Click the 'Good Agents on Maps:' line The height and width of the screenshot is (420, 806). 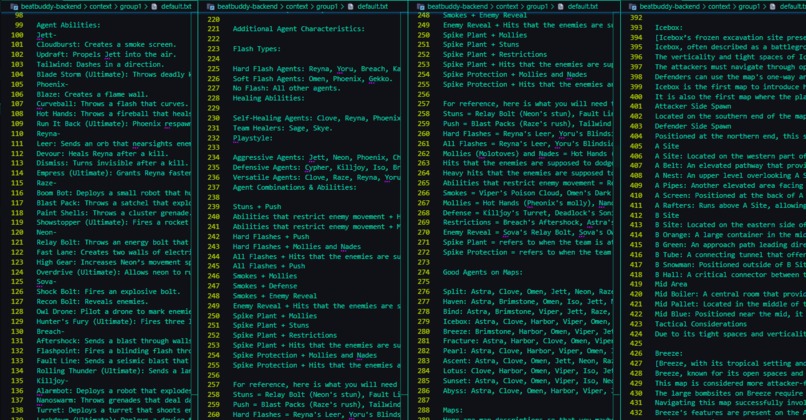click(x=483, y=272)
